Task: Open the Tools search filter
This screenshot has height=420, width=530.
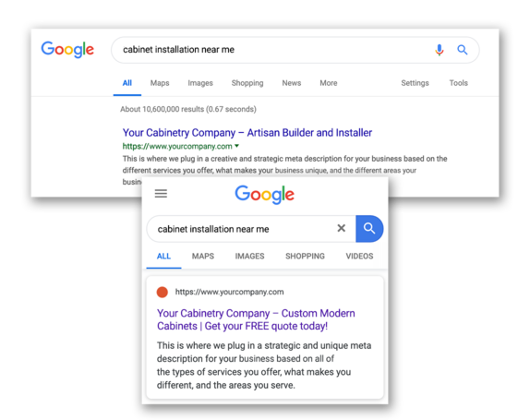Action: pos(459,83)
